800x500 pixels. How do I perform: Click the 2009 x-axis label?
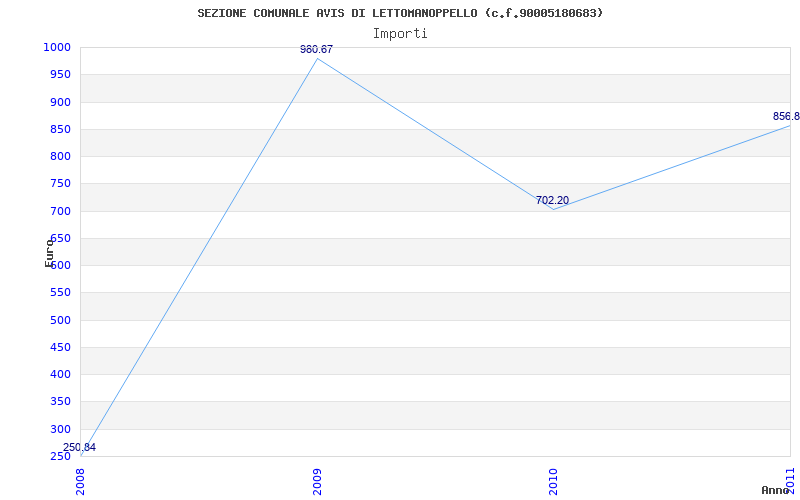pos(317,482)
